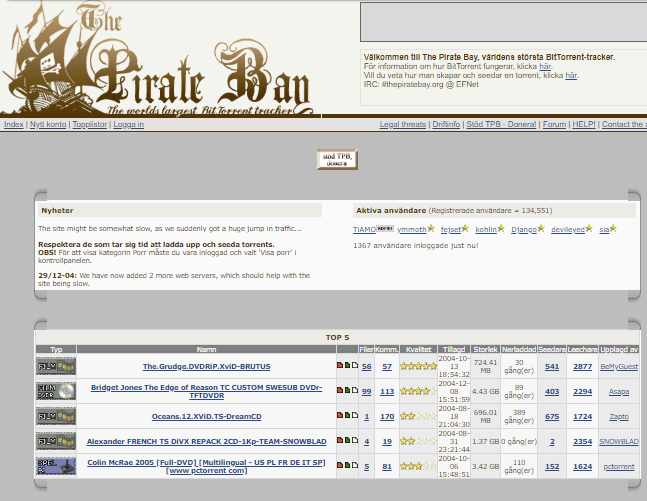The width and height of the screenshot is (647, 501).
Task: Click the FILM type icon for Oceans.12
Action: tap(56, 416)
